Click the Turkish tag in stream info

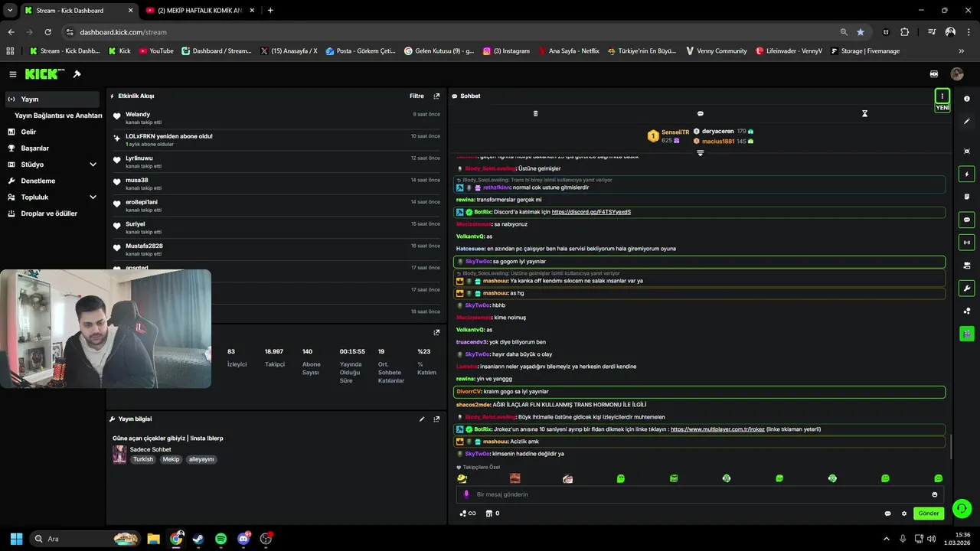click(x=143, y=459)
